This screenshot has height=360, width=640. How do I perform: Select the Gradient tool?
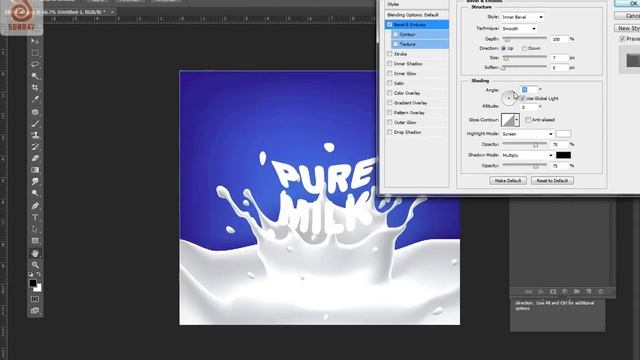pos(35,170)
